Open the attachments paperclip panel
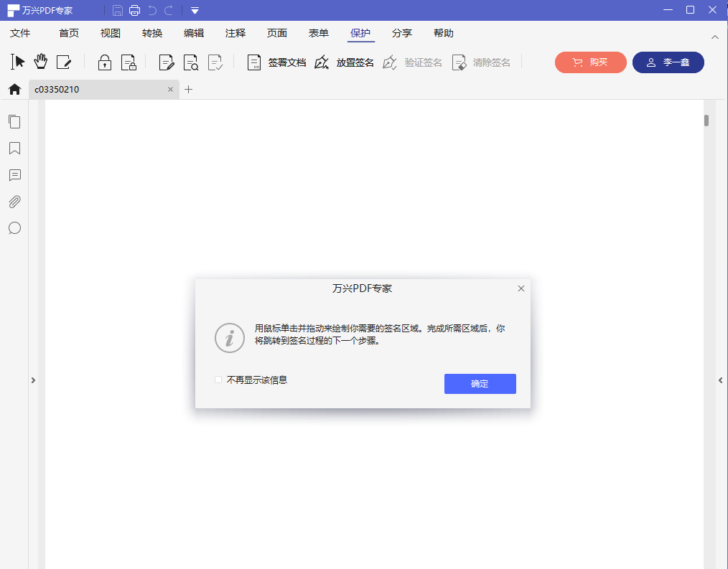 pos(15,202)
